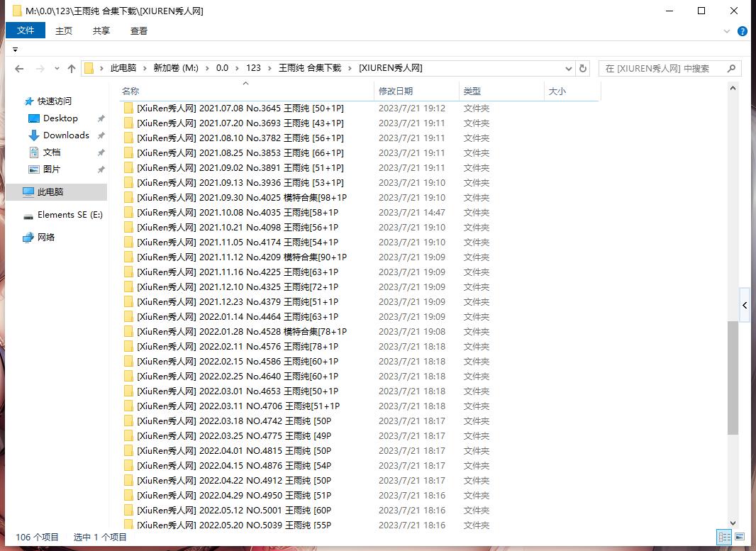Screen dimensions: 756x551
Task: Select folder 2021.11.12 No.4209 模特合集
Action: (x=242, y=257)
